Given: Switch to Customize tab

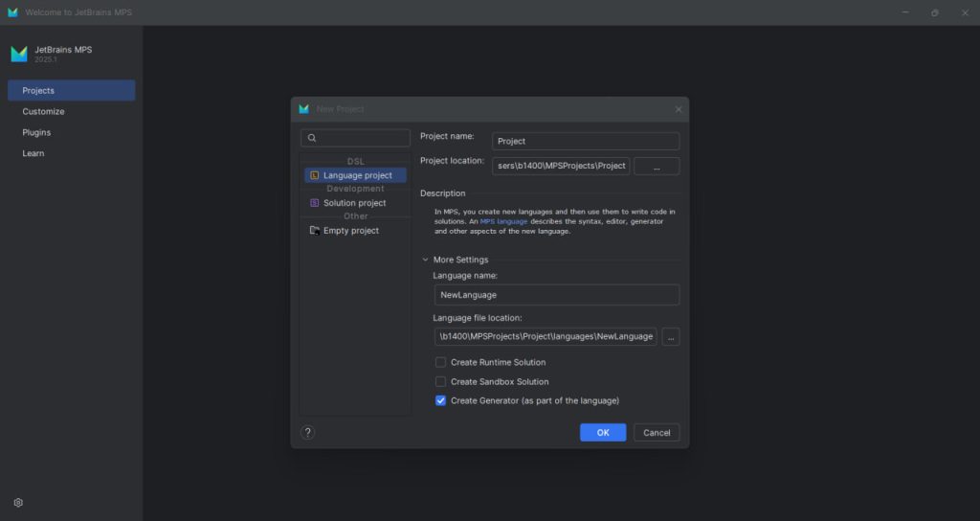Looking at the screenshot, I should 71,111.
